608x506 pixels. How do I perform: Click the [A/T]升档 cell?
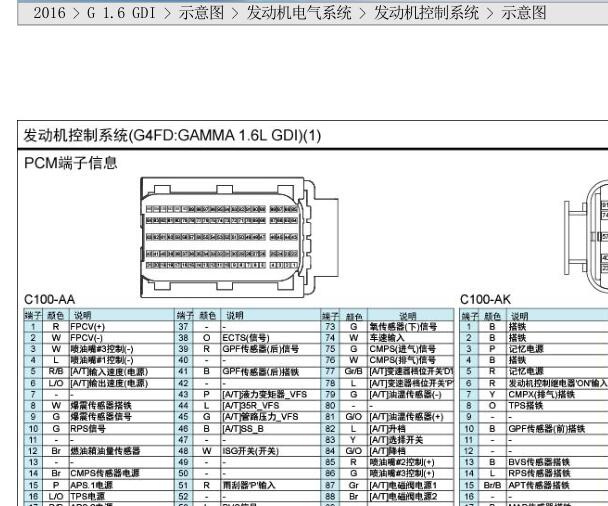[411, 428]
